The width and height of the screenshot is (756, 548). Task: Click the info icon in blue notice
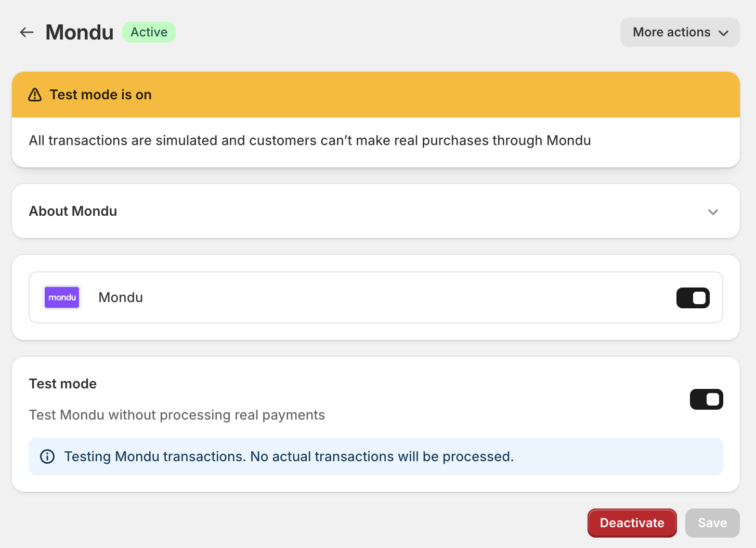[47, 456]
